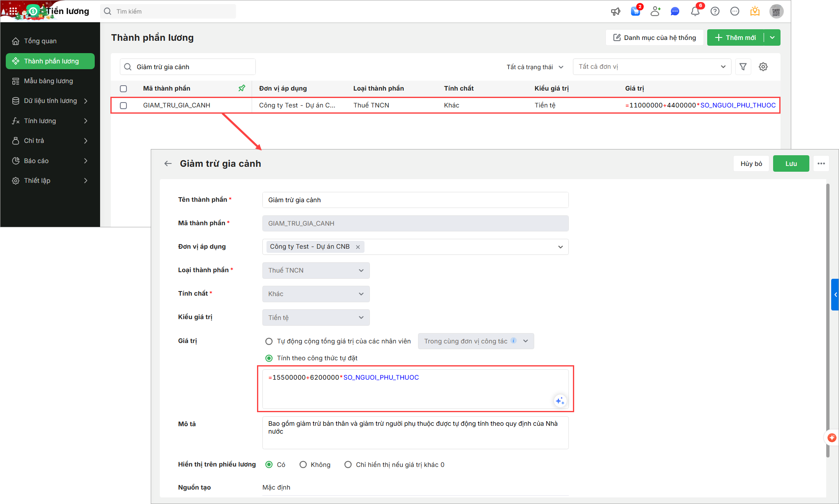
Task: Open the Tất cả đơn vị dropdown
Action: point(652,67)
